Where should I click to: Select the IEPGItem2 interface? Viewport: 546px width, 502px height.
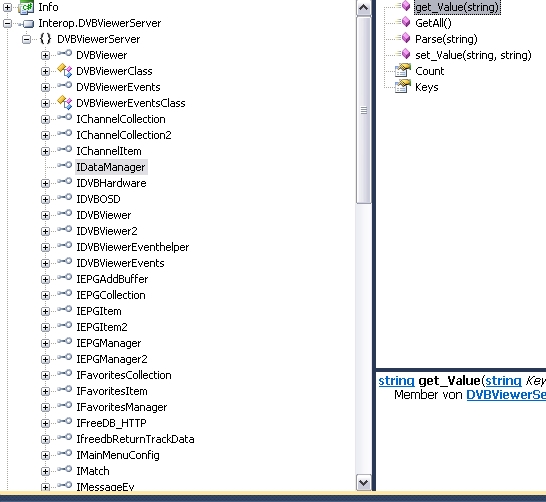point(102,327)
